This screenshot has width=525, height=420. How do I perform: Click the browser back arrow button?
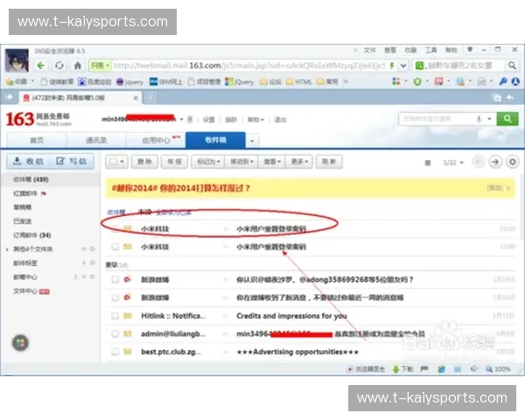[41, 66]
